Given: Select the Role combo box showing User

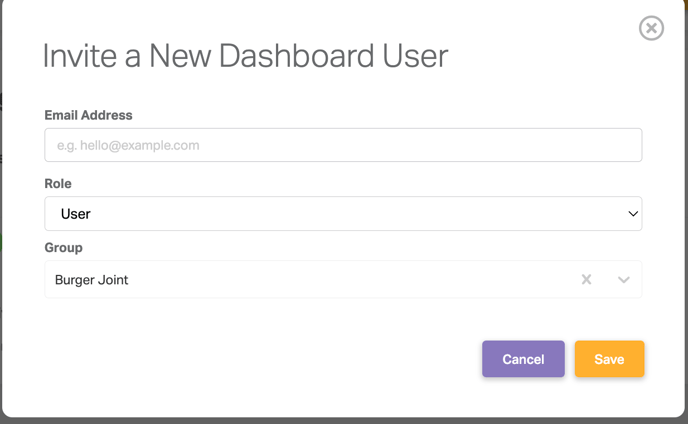Looking at the screenshot, I should (x=343, y=214).
